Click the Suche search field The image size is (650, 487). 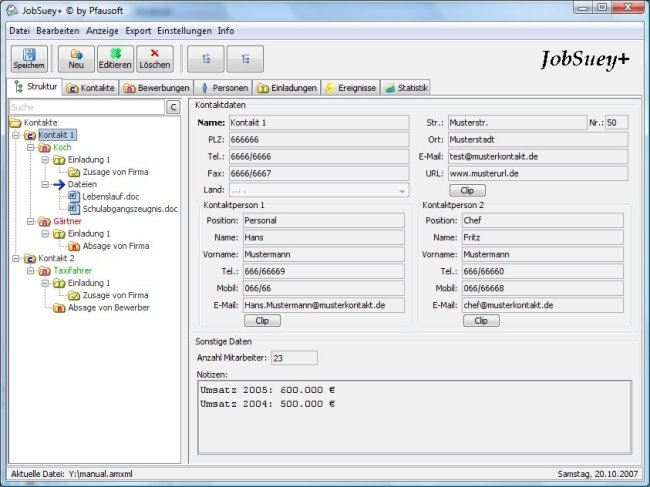85,107
